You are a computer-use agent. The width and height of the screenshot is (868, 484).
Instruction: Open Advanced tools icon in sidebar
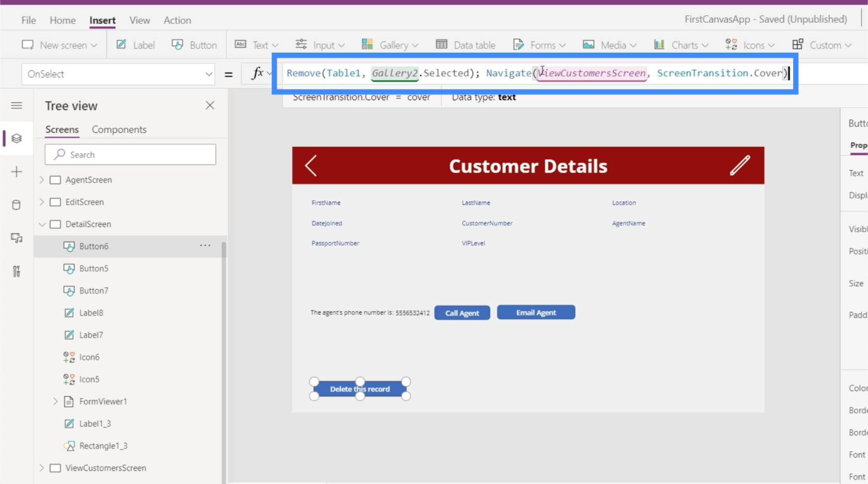click(x=17, y=271)
